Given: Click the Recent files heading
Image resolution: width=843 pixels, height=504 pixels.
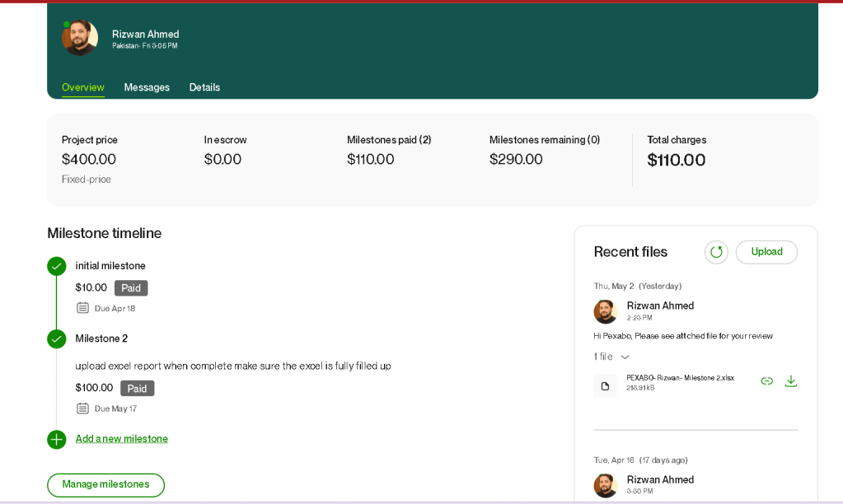Looking at the screenshot, I should pos(630,251).
